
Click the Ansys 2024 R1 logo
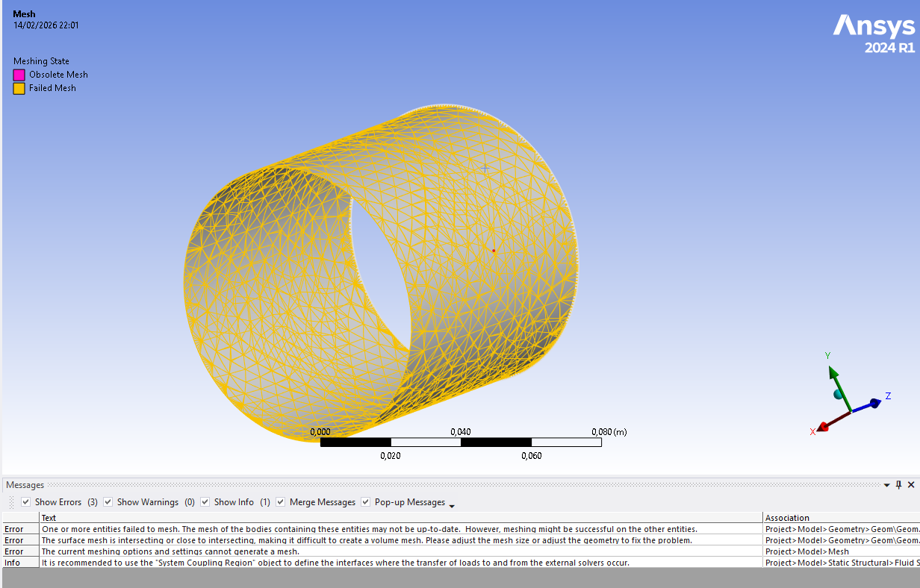pyautogui.click(x=874, y=34)
